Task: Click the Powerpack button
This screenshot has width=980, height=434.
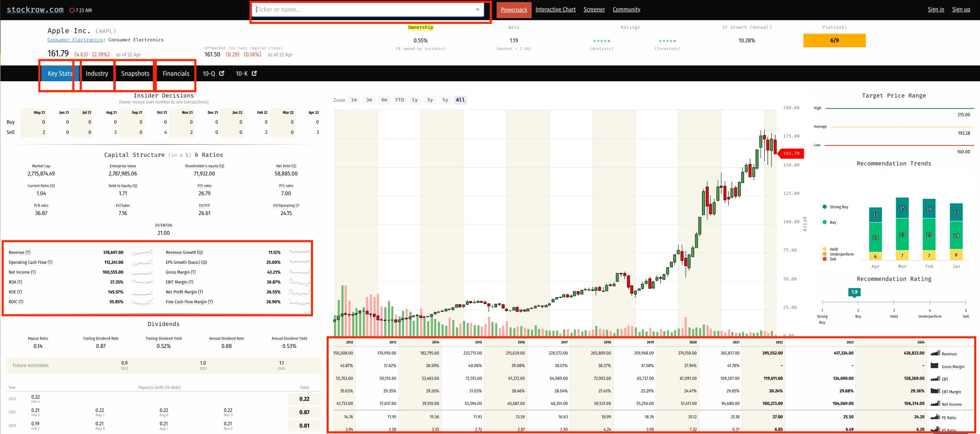Action: click(513, 10)
